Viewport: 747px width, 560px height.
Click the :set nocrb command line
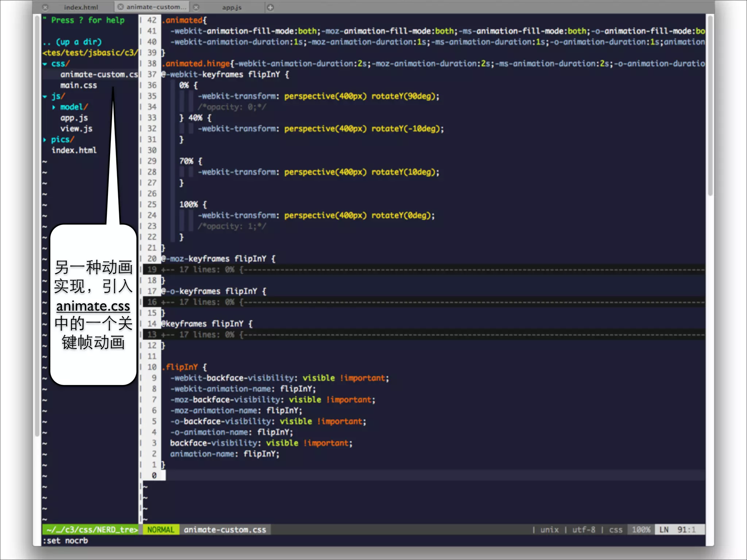[66, 541]
